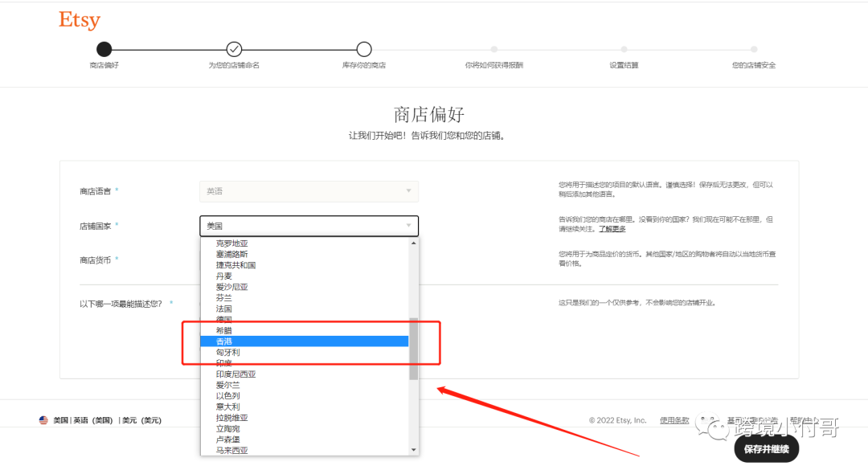Select the highlighted 香港 option
Viewport: 868px width, 466px height.
[x=305, y=341]
